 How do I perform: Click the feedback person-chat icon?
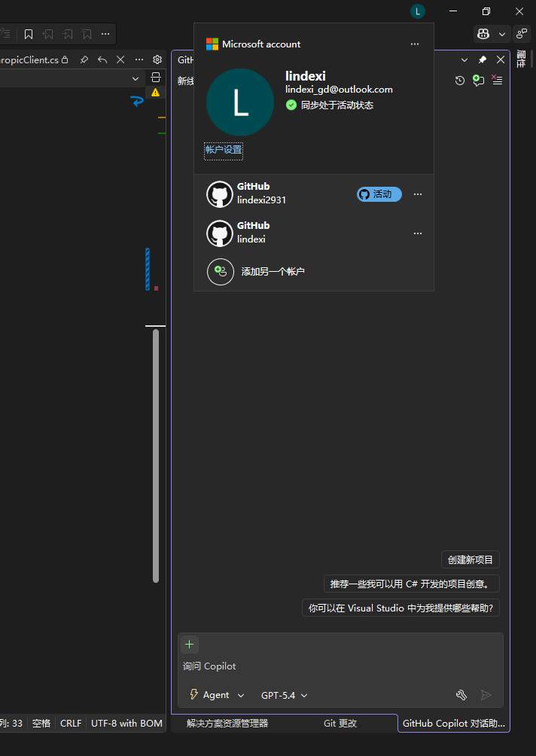click(x=522, y=34)
